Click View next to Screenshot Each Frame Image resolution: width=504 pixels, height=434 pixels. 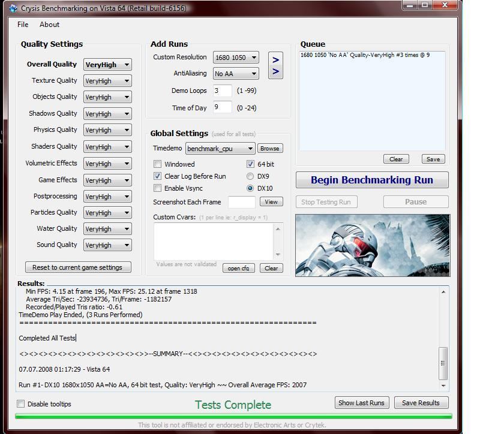[271, 202]
